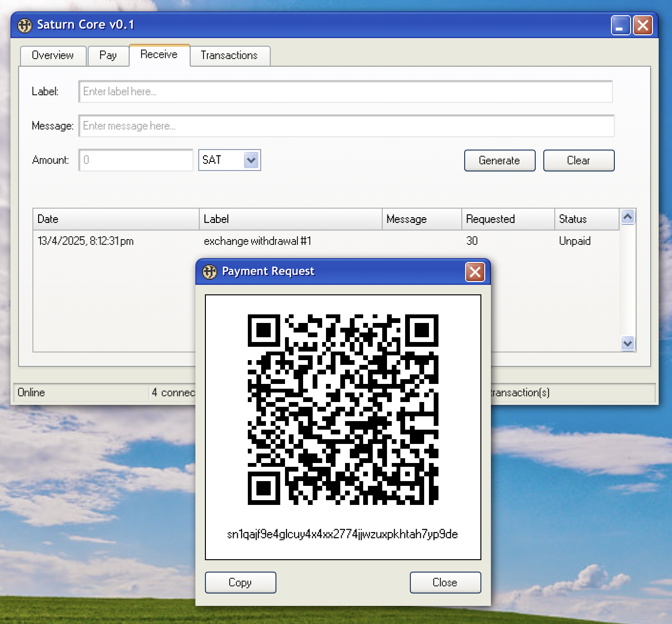Click the sn1qajf9e4glcuy4x4xx2774jjwzuxpkhtah7yp9de address text
This screenshot has width=672, height=624.
(x=343, y=534)
